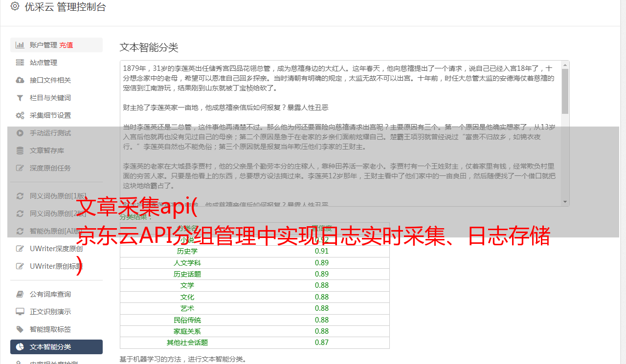Viewport: 626px width, 364px height.
Task: Click the refresh icon for 同义词伪原创[2版]
Action: (20, 214)
